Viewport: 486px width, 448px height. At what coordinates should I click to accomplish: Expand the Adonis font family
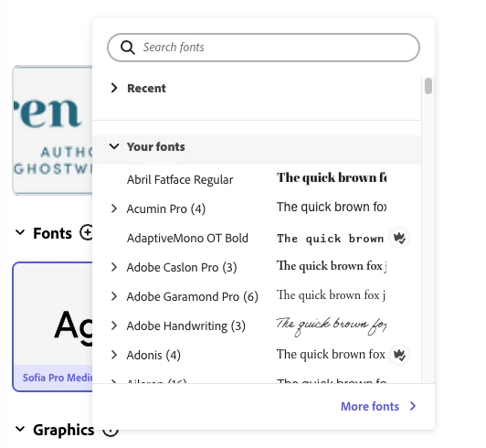[114, 355]
